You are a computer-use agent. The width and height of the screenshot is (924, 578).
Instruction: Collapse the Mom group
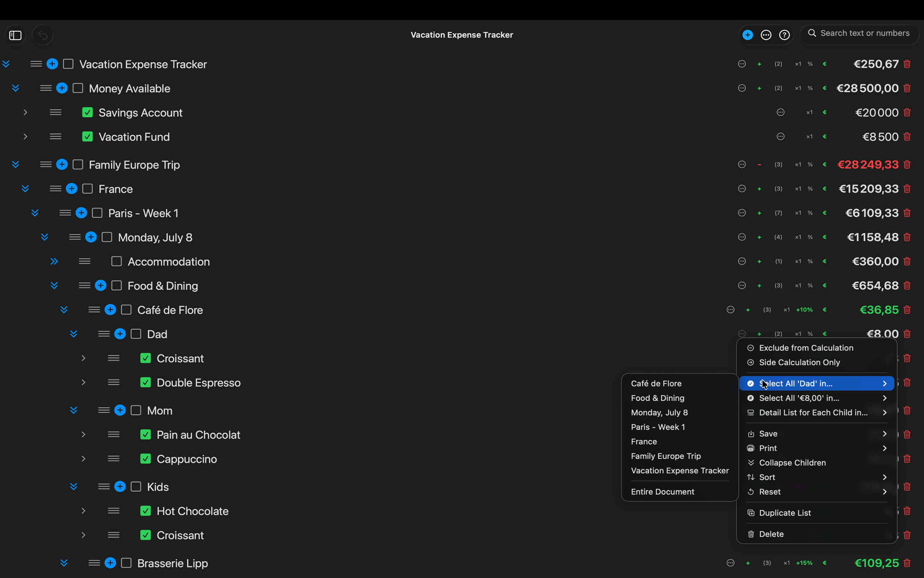(74, 410)
